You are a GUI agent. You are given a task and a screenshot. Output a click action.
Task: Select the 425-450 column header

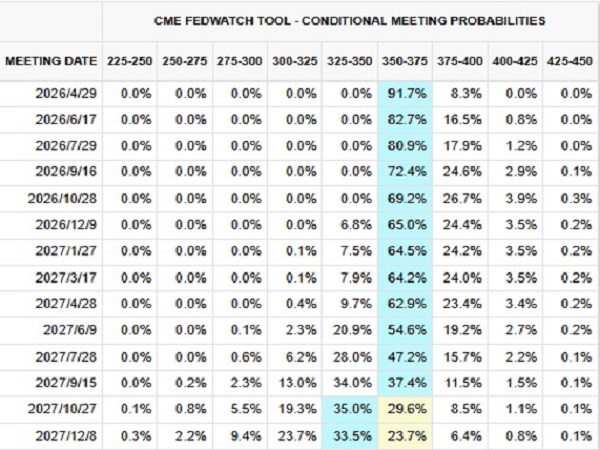pyautogui.click(x=569, y=60)
